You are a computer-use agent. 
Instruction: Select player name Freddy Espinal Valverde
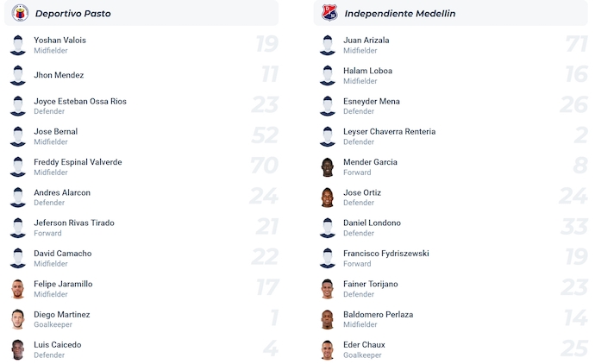pos(78,162)
